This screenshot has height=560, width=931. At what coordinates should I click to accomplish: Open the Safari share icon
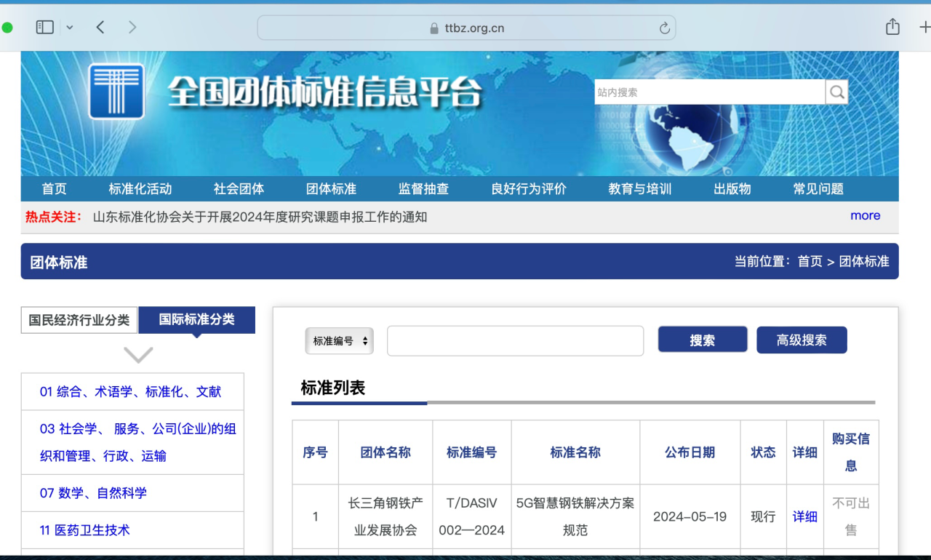(892, 28)
